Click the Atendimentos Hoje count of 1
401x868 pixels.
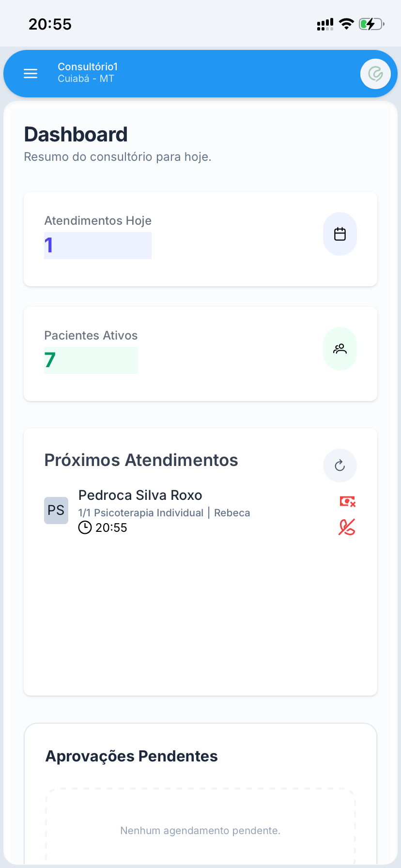click(x=49, y=246)
